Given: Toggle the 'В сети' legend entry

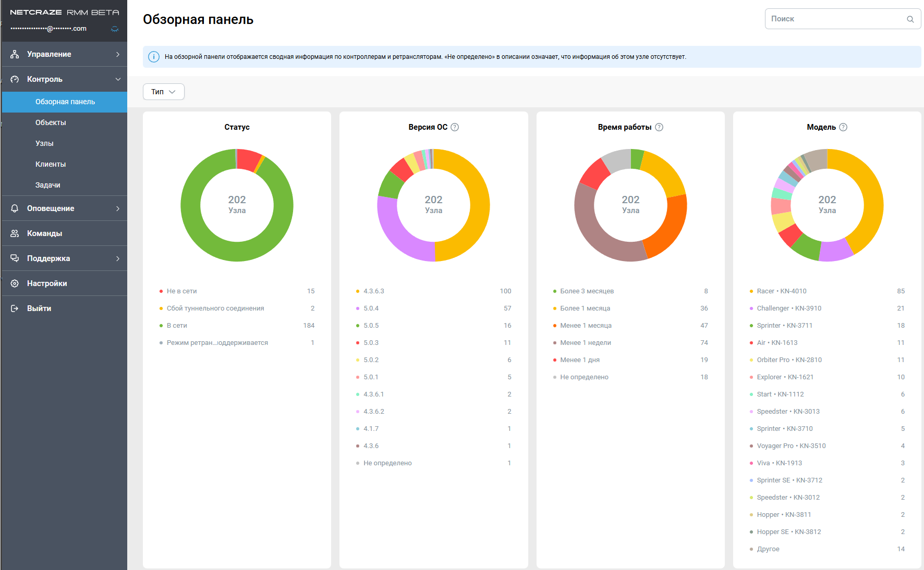Looking at the screenshot, I should (177, 326).
